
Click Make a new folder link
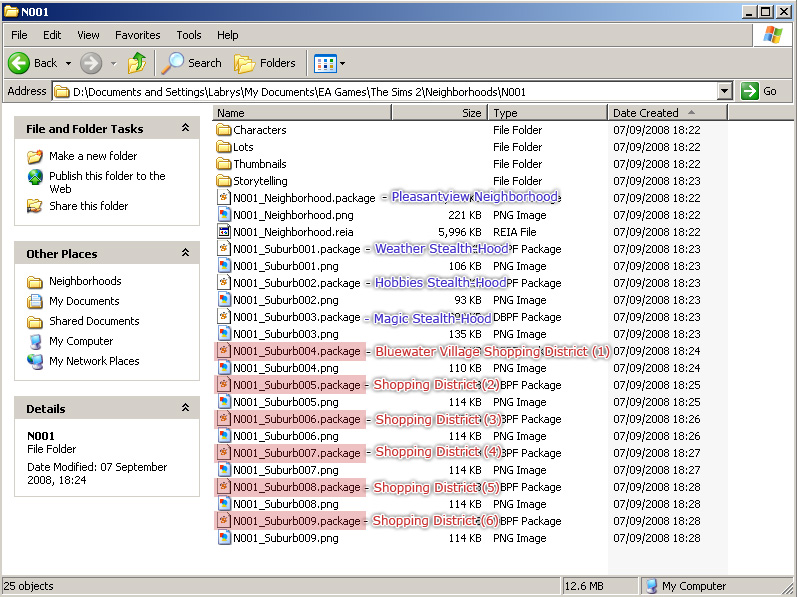tap(93, 156)
